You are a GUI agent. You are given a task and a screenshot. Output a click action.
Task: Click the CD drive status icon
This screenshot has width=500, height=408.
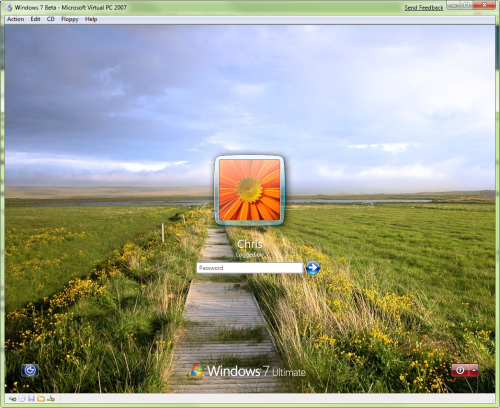22,399
